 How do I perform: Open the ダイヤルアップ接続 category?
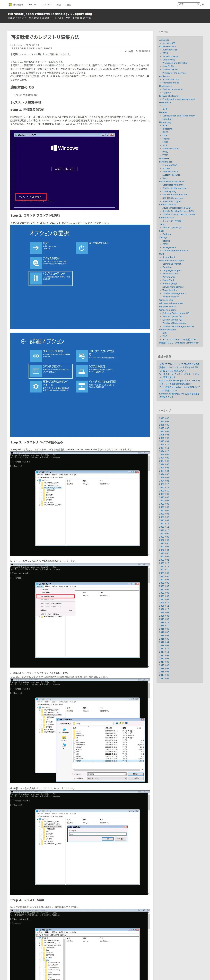[x=172, y=221]
